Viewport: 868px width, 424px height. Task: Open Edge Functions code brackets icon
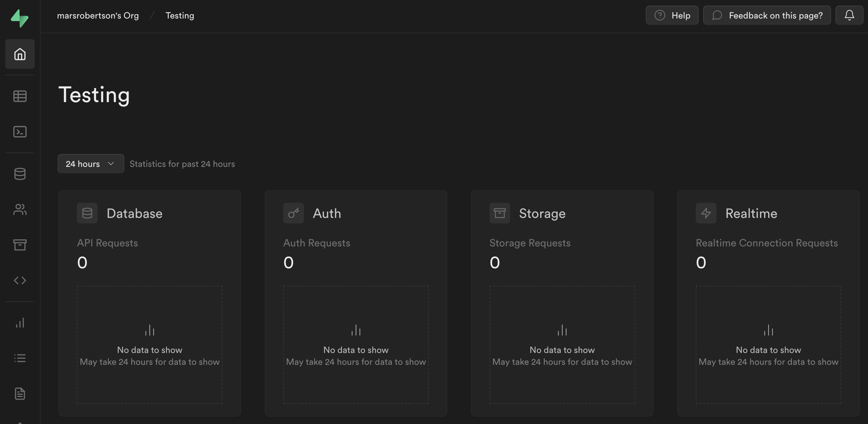(x=20, y=280)
